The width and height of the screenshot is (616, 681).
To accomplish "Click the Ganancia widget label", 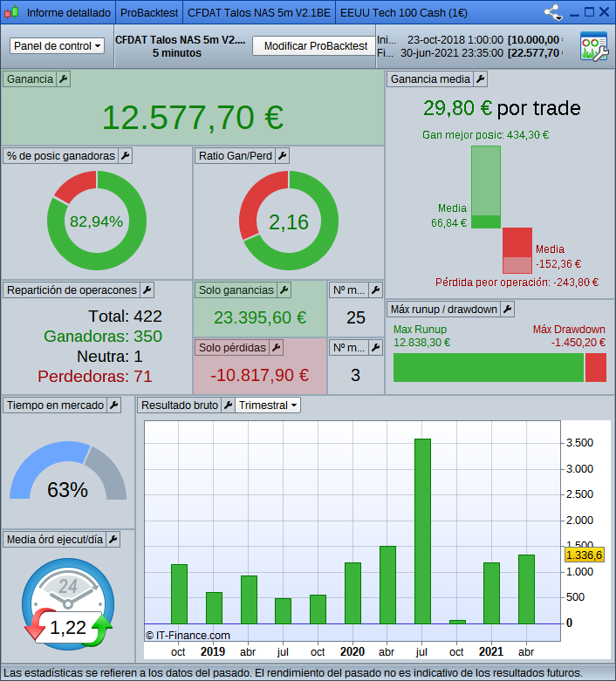I will [30, 79].
